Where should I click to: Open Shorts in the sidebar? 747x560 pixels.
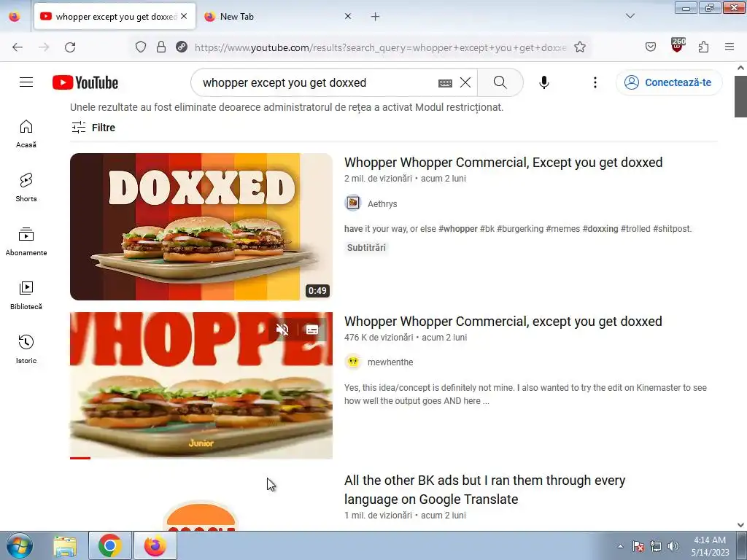click(x=26, y=187)
